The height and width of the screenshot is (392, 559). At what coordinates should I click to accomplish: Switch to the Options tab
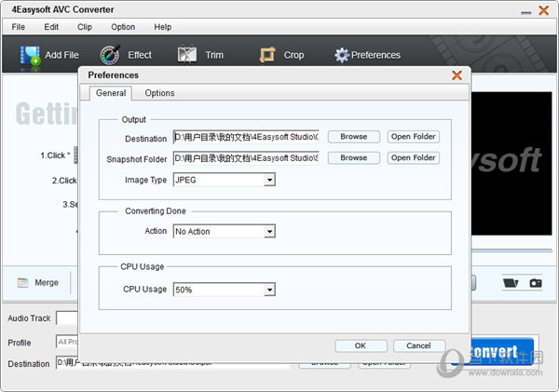click(159, 93)
